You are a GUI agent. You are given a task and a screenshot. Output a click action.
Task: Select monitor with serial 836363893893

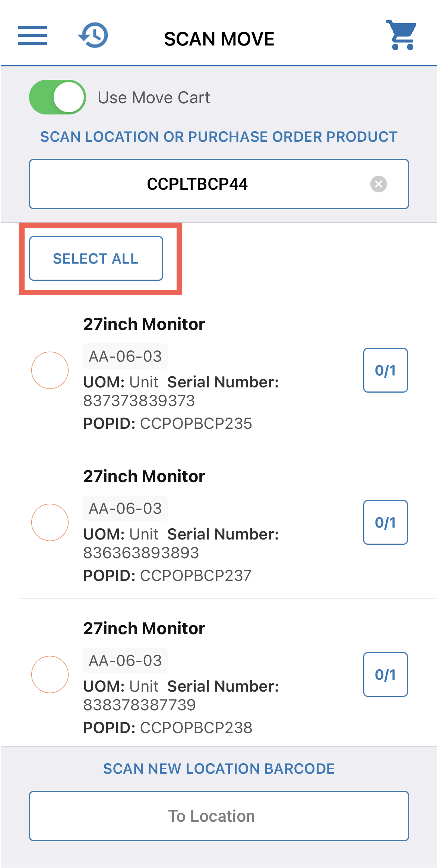click(50, 522)
